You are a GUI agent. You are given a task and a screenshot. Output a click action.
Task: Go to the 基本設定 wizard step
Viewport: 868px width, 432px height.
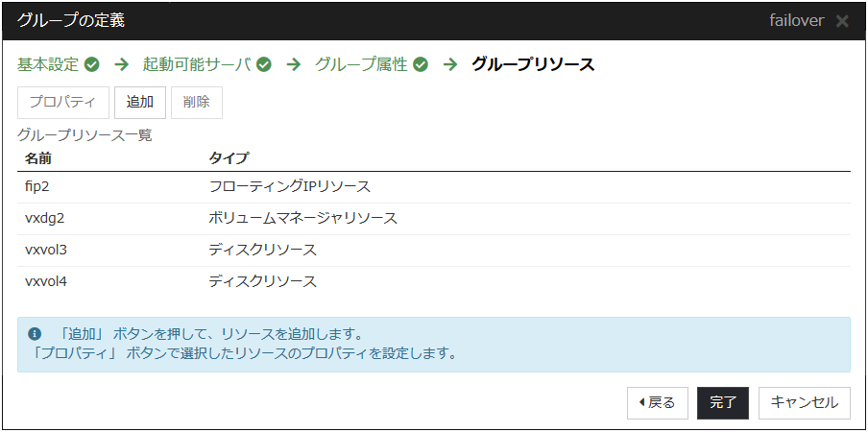48,65
